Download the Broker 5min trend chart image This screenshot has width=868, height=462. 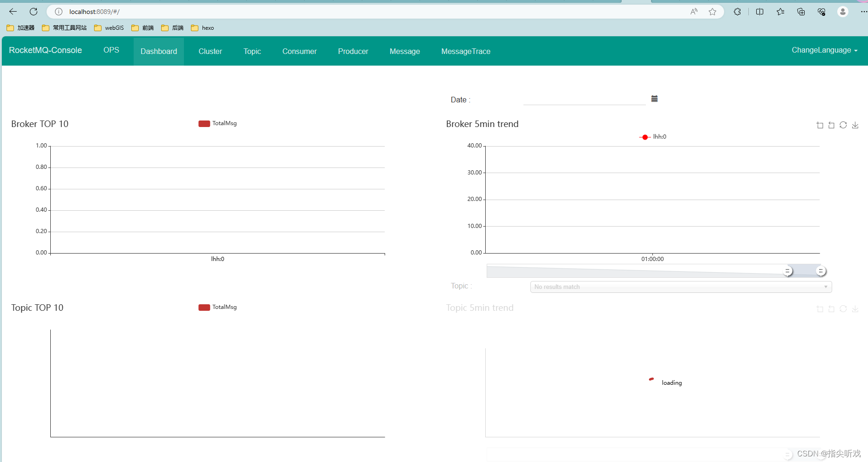pyautogui.click(x=855, y=125)
